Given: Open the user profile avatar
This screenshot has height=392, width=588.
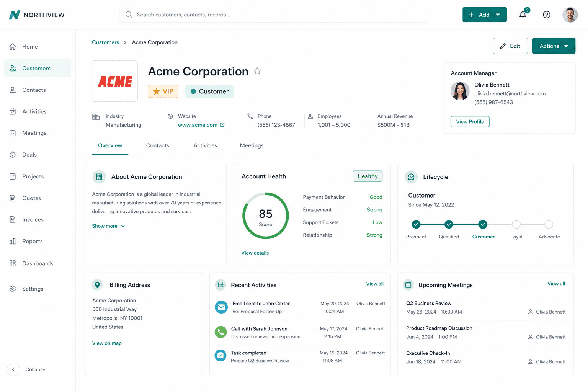Looking at the screenshot, I should (x=570, y=15).
